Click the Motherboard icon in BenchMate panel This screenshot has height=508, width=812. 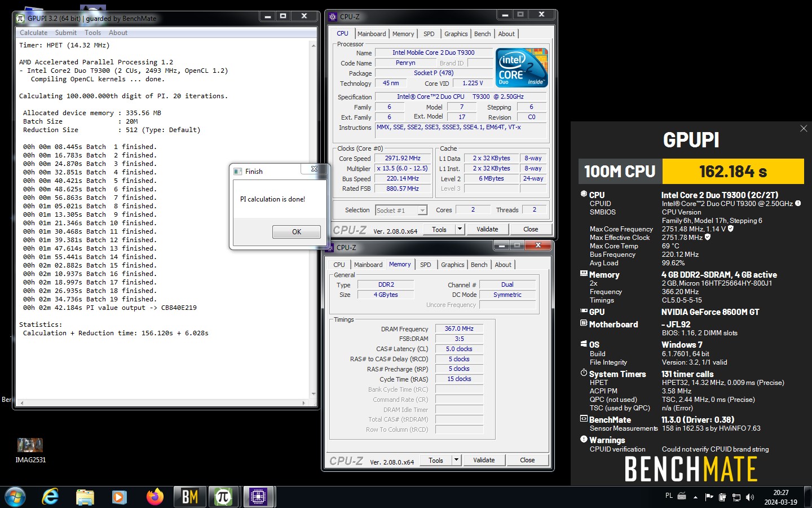coord(584,323)
